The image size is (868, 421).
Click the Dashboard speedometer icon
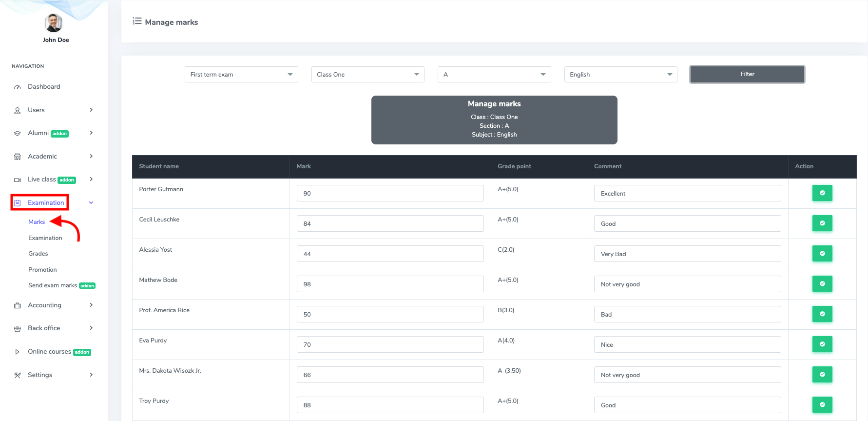click(x=18, y=87)
